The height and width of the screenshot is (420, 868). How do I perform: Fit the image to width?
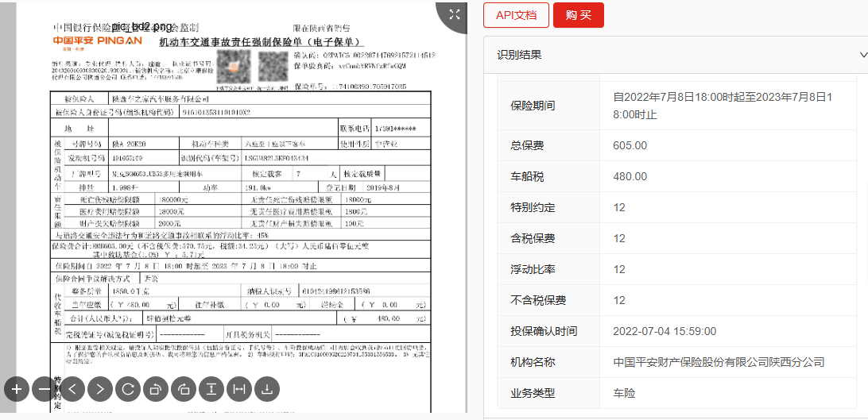(x=239, y=389)
